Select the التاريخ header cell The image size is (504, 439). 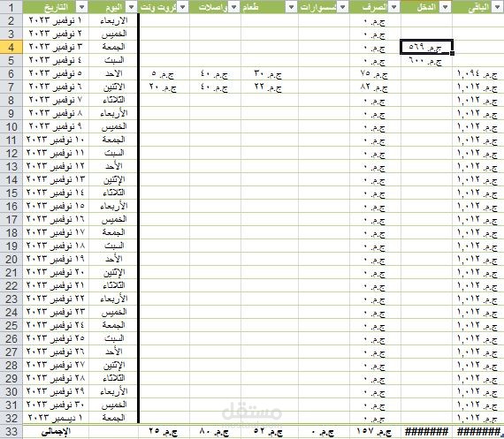pyautogui.click(x=56, y=7)
